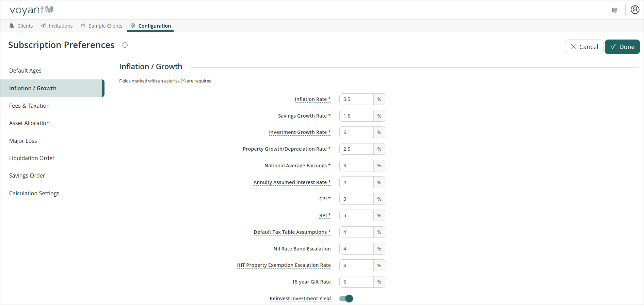Focus the Annuity Assumed Interest Rate field
This screenshot has height=305, width=644.
pyautogui.click(x=356, y=182)
